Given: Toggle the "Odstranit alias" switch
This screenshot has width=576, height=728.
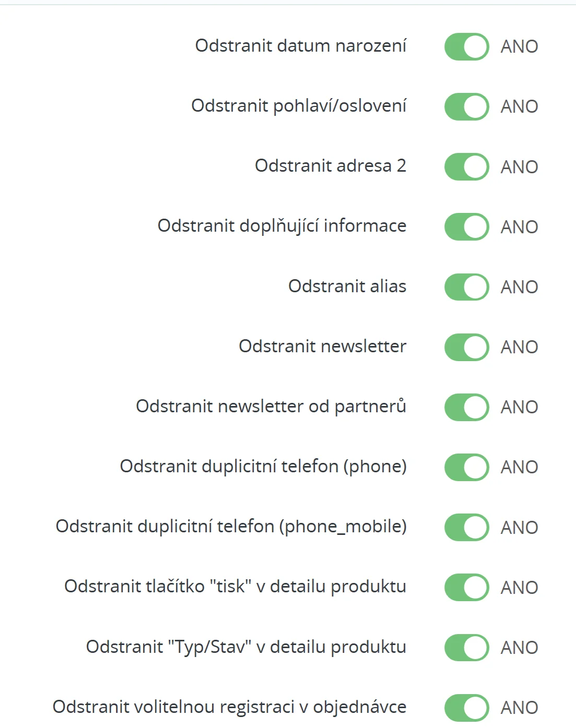Looking at the screenshot, I should click(466, 287).
